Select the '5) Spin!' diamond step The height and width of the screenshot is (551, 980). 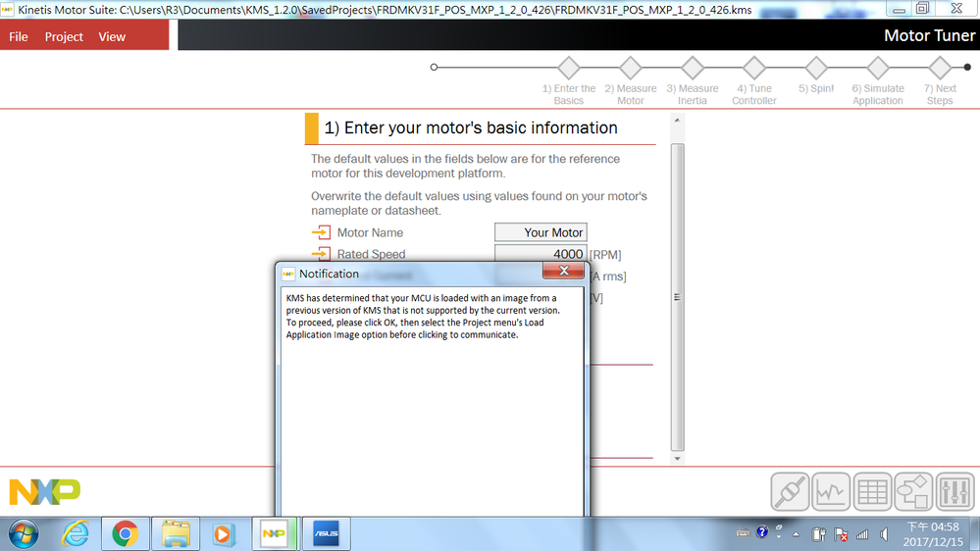pyautogui.click(x=816, y=68)
